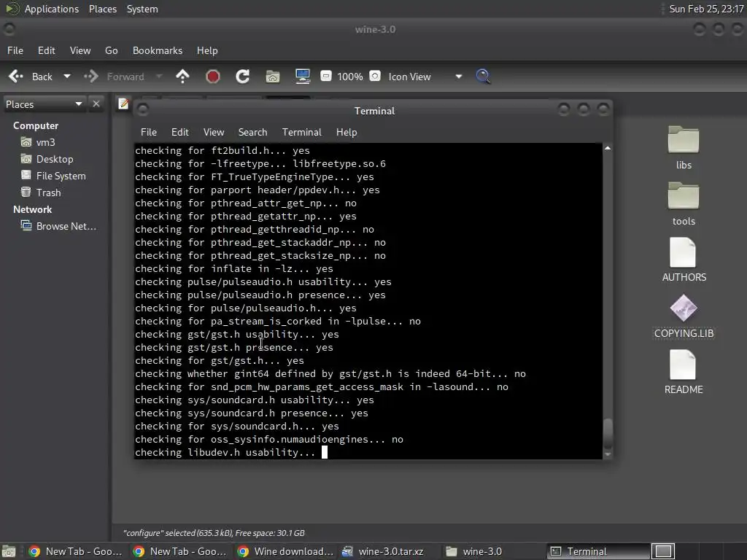
Task: Click the search magnifier icon
Action: [x=483, y=76]
